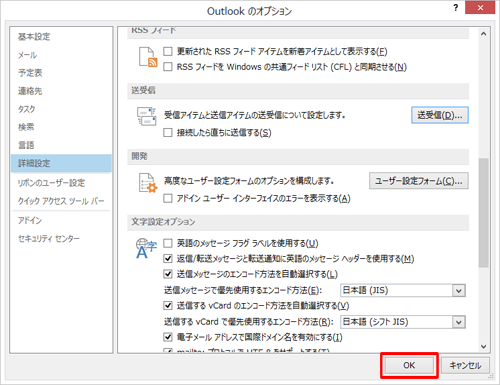The height and width of the screenshot is (385, 500).
Task: Open the help question mark icon
Action: (x=456, y=8)
